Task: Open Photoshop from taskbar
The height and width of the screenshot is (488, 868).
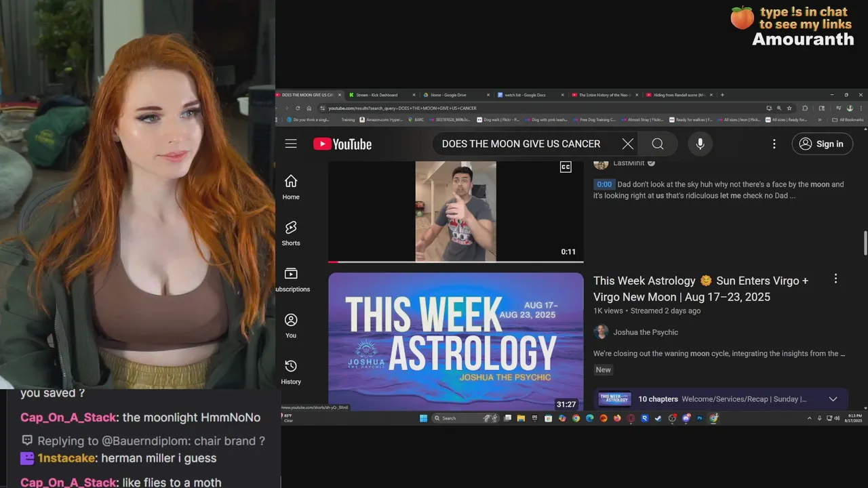Action: click(699, 418)
